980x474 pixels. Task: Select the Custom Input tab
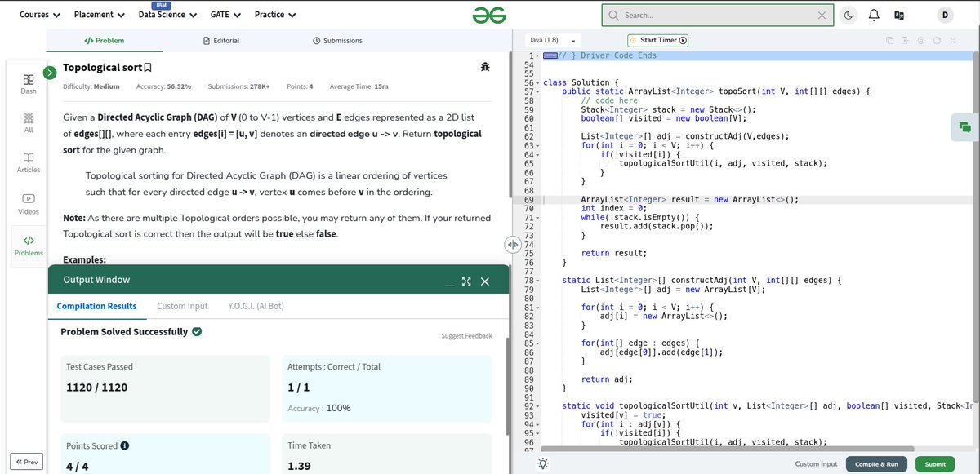click(x=182, y=306)
